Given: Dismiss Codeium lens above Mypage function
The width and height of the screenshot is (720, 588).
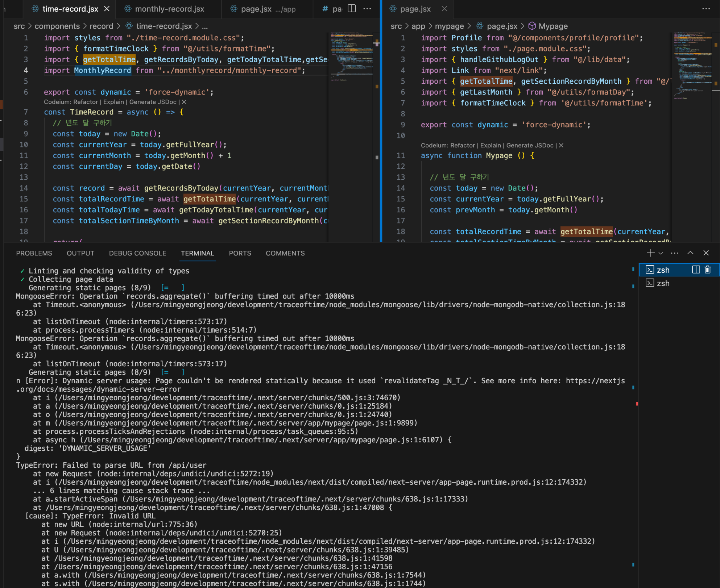Looking at the screenshot, I should [x=561, y=145].
